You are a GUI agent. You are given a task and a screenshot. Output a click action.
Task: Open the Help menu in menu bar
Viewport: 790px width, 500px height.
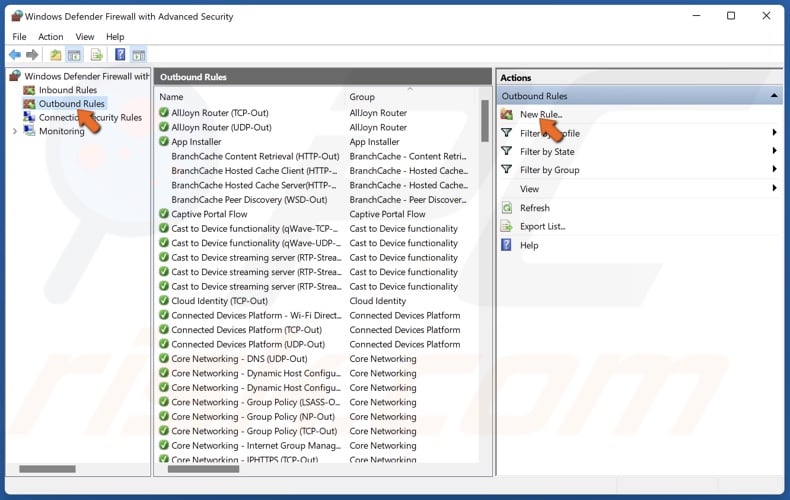(x=115, y=37)
